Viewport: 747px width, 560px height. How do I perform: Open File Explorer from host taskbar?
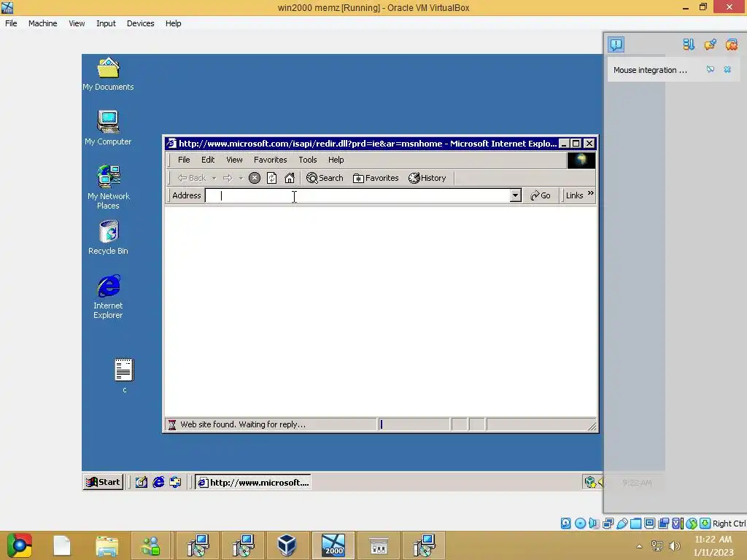(x=107, y=545)
